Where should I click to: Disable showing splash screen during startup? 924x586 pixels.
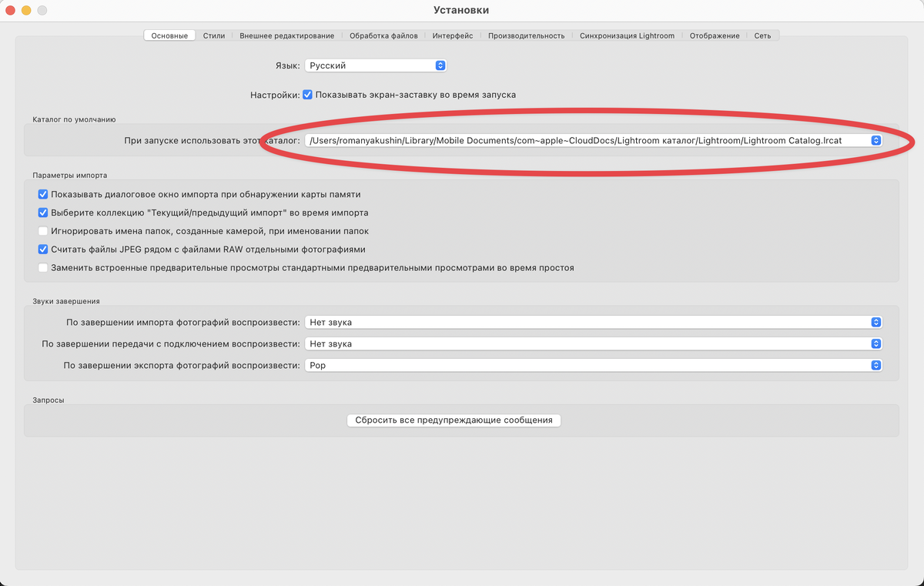(x=307, y=95)
